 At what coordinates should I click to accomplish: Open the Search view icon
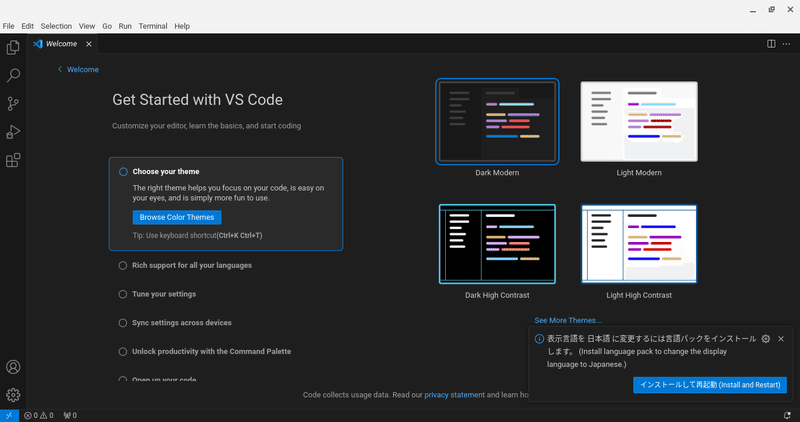(13, 76)
